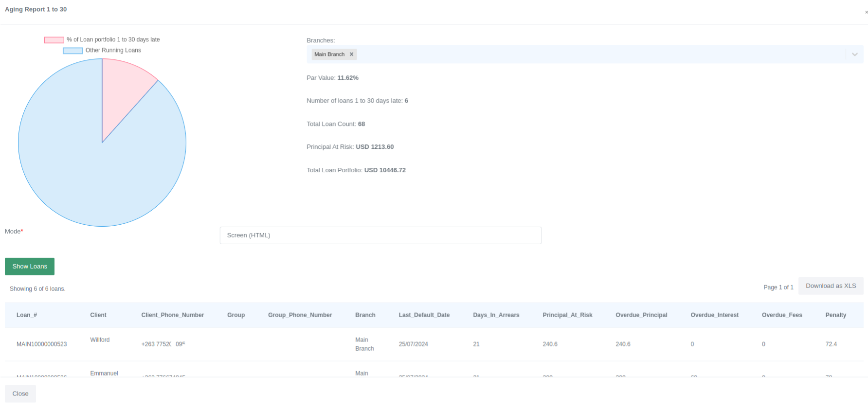868x413 pixels.
Task: Download the loan list as XLS
Action: click(831, 286)
